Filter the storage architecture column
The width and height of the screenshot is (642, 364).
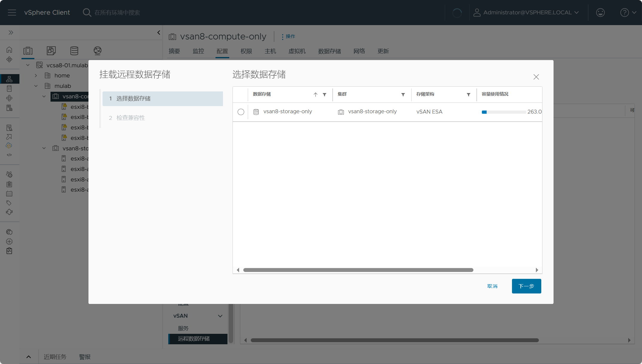coord(469,94)
